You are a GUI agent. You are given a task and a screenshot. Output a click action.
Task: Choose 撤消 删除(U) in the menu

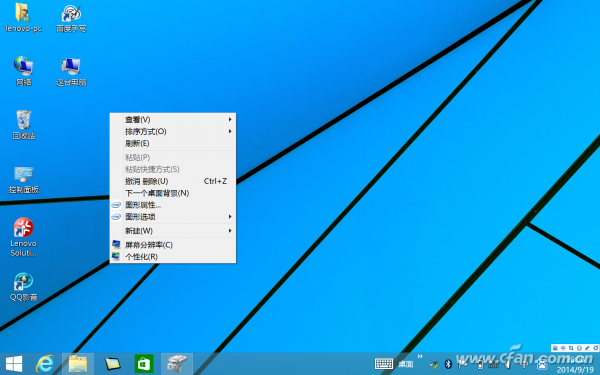173,181
